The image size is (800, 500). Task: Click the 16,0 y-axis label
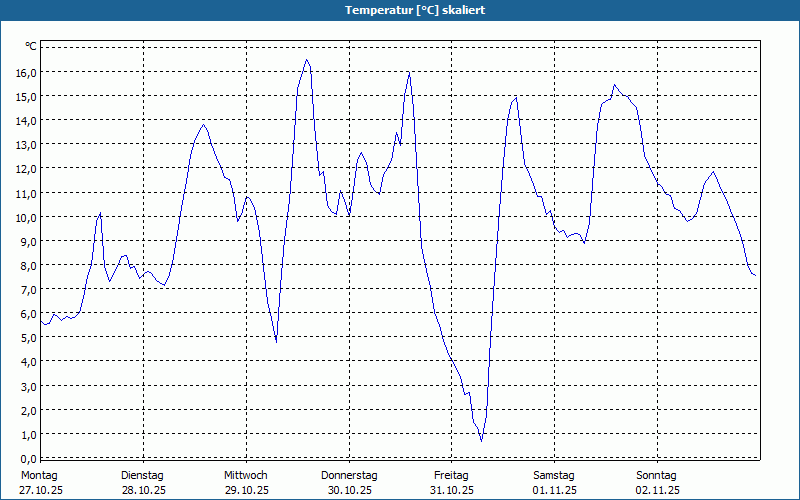[x=27, y=72]
